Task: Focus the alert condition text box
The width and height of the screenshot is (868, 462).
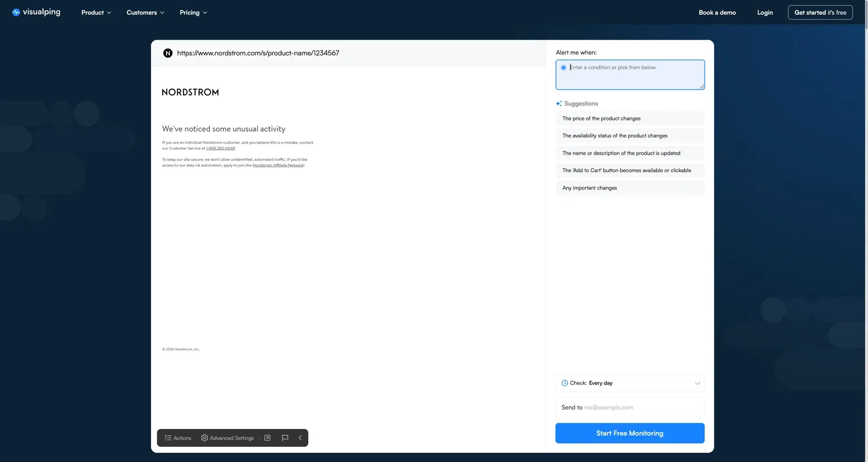Action: [x=630, y=75]
